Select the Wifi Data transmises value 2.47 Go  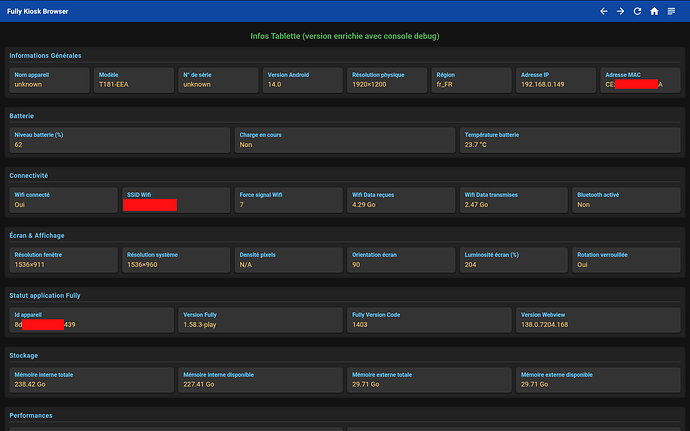477,205
